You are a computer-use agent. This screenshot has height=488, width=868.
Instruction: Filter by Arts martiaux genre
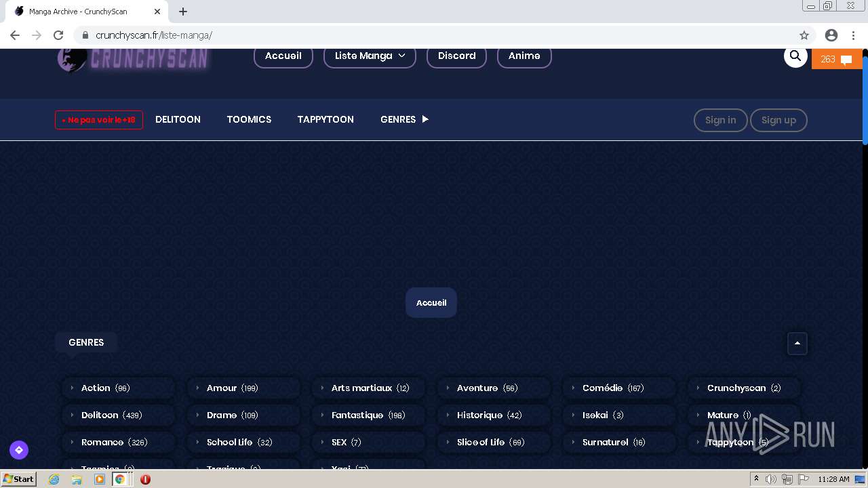369,388
